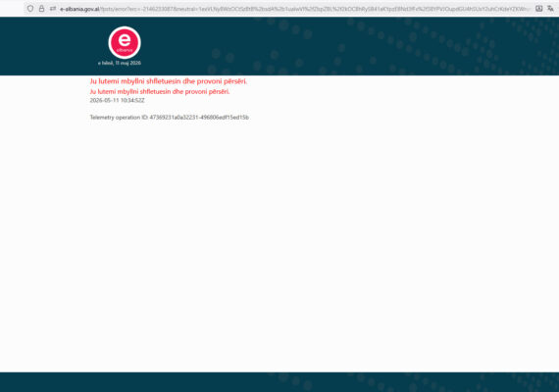Screen dimensions: 559x392
Task: Click the long URL query string
Action: (315, 9)
